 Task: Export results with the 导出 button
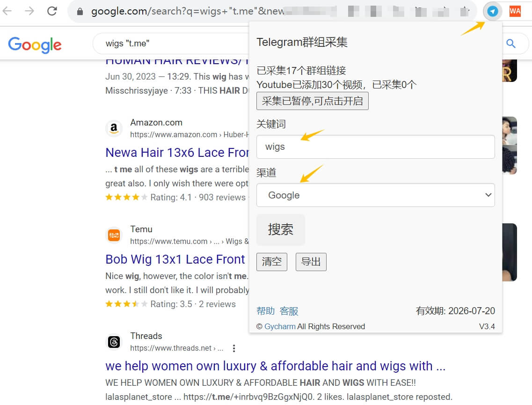311,262
